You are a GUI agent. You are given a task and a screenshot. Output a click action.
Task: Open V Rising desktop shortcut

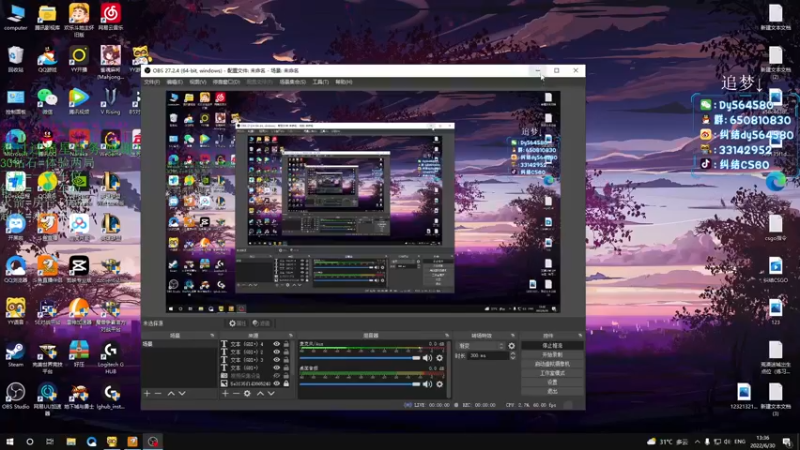(110, 101)
